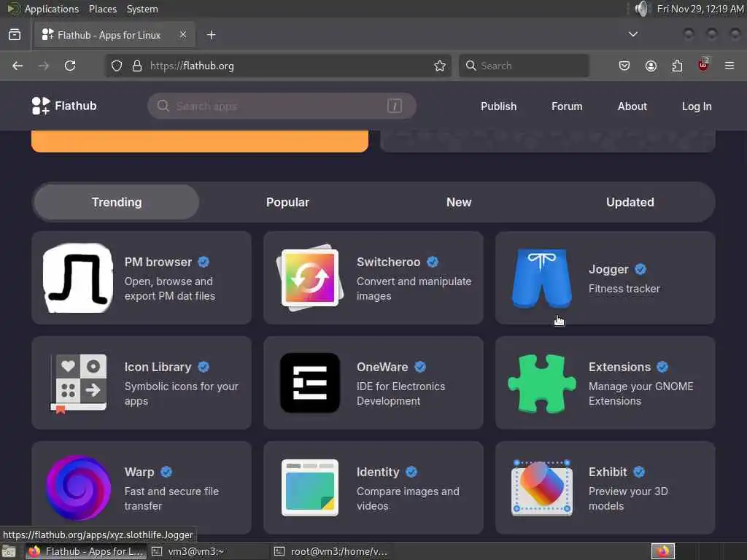Select the Flathub Firefox taskbar item
The height and width of the screenshot is (560, 747).
click(86, 551)
